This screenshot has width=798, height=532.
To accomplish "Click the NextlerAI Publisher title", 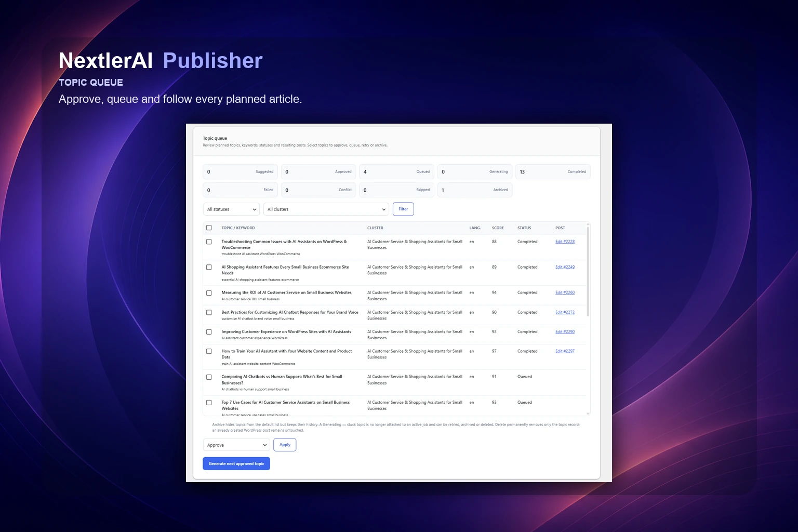I will click(161, 61).
